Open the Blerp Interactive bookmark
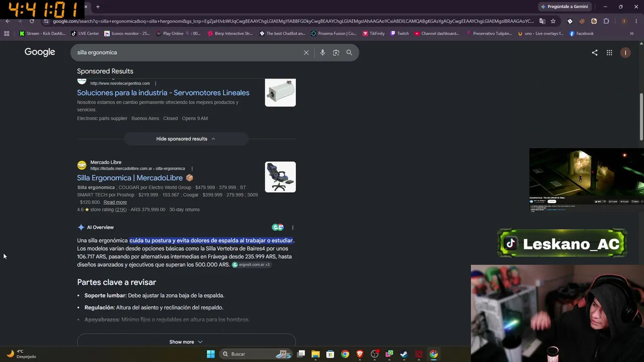The image size is (644, 362). click(x=230, y=34)
